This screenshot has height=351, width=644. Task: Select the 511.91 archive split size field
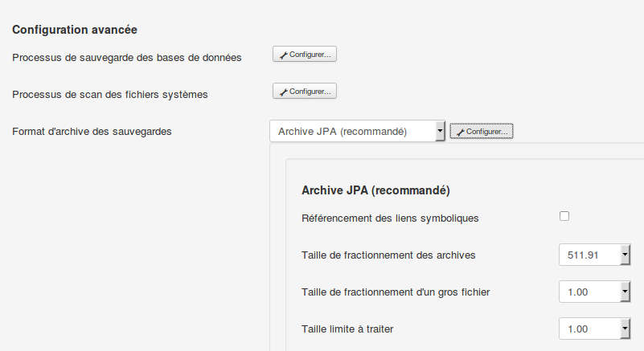[589, 255]
